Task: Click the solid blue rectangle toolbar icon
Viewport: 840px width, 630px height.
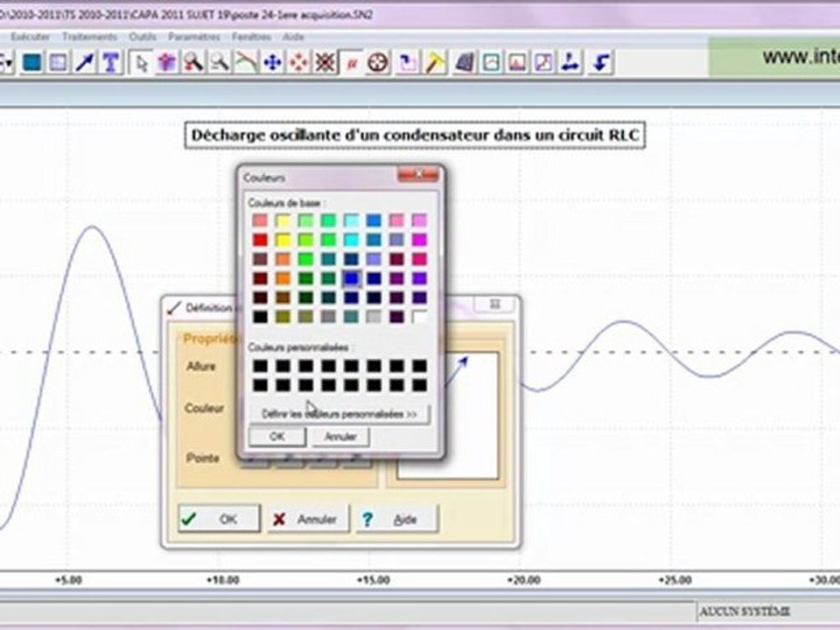Action: (x=31, y=63)
